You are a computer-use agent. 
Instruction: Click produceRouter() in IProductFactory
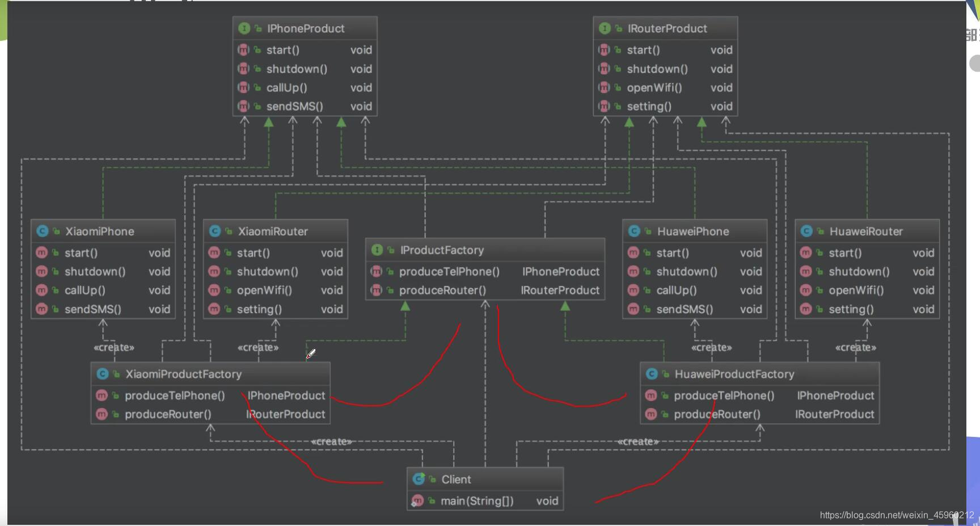(442, 291)
